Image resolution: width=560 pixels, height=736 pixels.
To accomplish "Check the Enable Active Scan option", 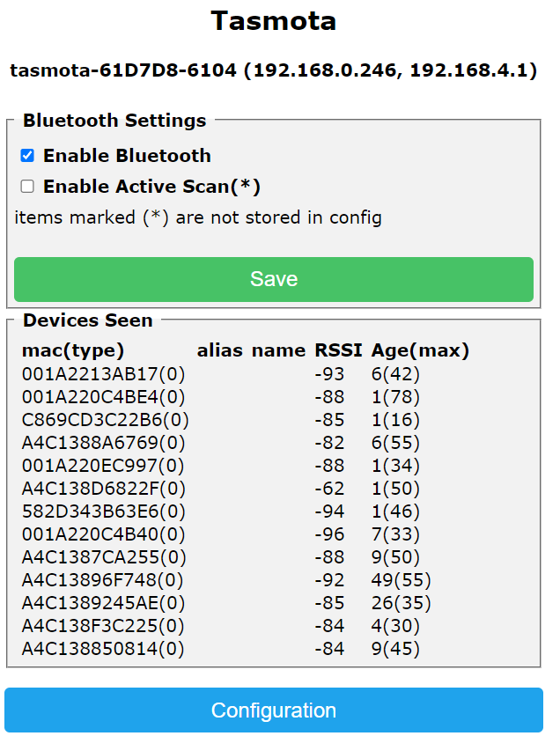I will 27,187.
